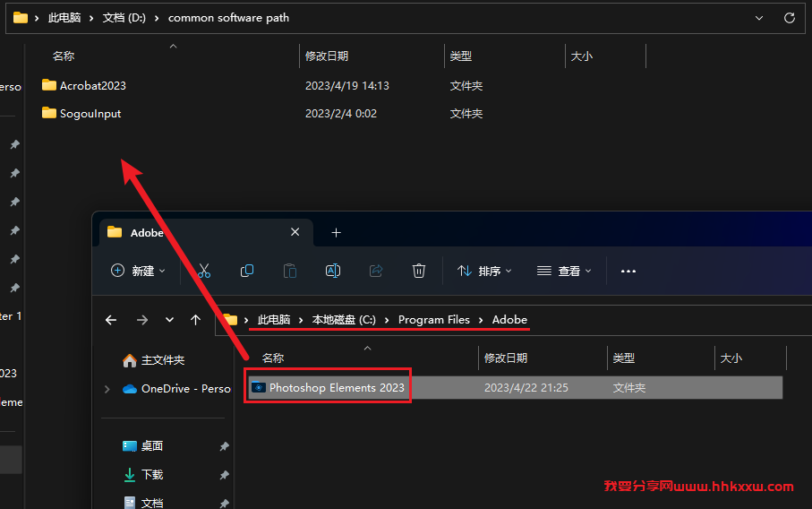The width and height of the screenshot is (812, 509).
Task: Open 桌面 desktop in sidebar
Action: point(143,445)
